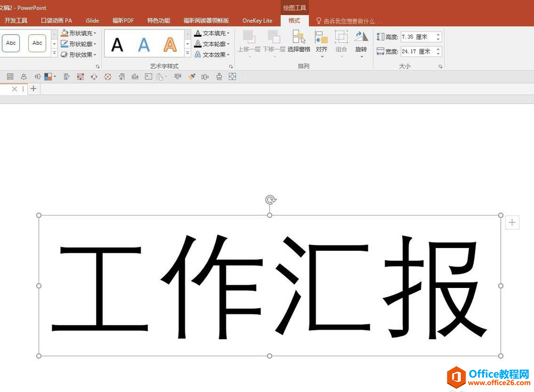Click the new tab plus button

click(33, 89)
